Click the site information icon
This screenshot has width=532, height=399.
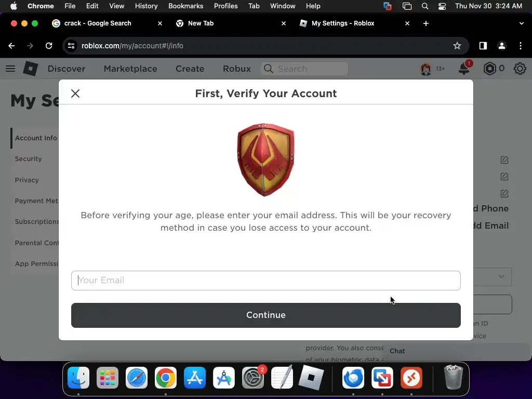coord(71,46)
